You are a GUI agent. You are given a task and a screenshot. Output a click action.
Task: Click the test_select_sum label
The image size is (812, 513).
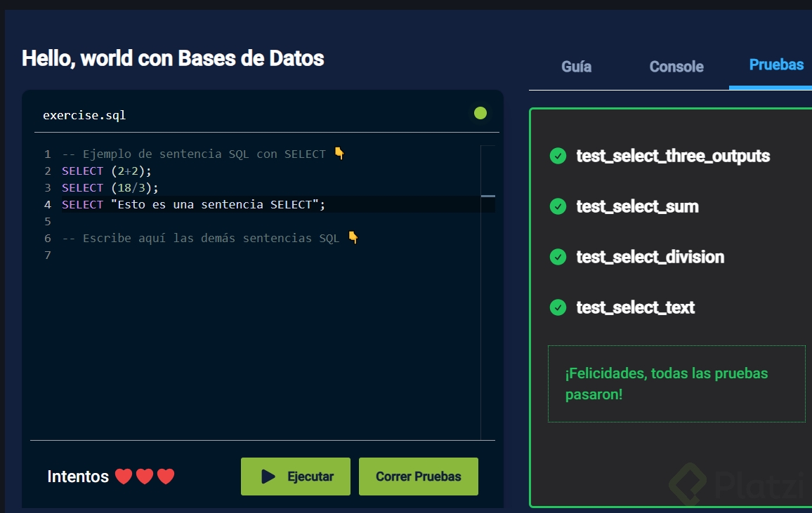(638, 207)
